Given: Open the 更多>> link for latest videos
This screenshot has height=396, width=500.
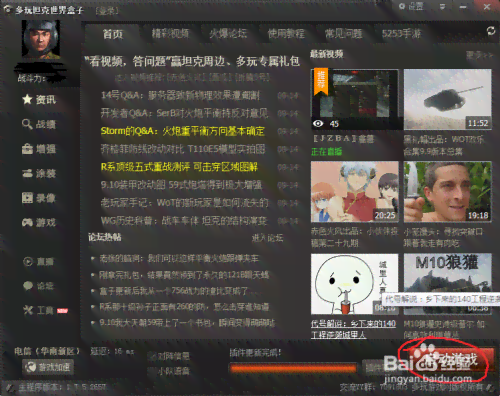Looking at the screenshot, I should coord(479,55).
